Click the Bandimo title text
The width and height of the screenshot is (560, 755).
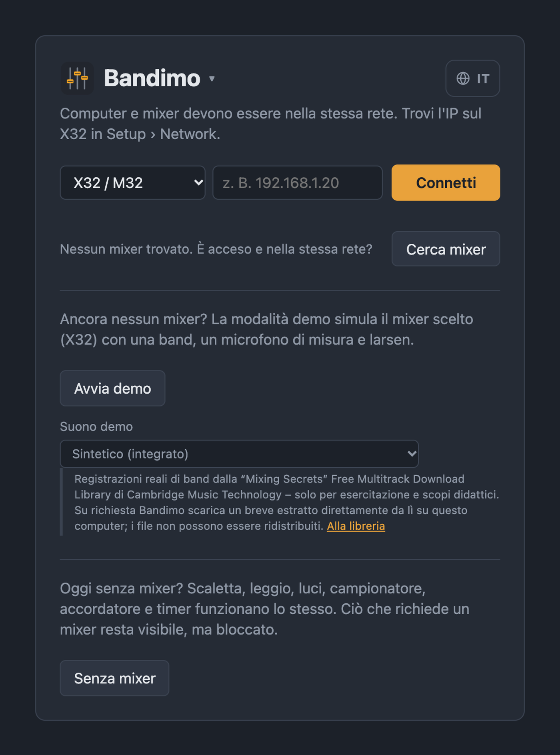[152, 78]
